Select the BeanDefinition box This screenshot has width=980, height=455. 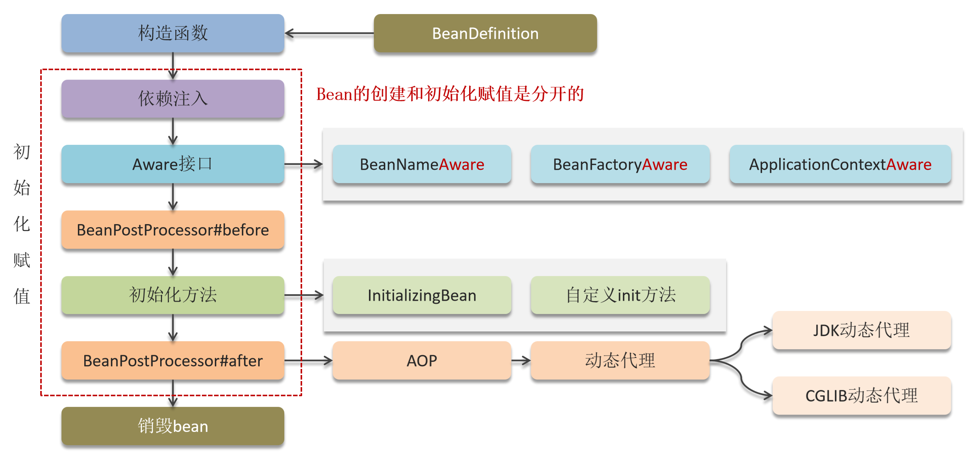pos(485,33)
